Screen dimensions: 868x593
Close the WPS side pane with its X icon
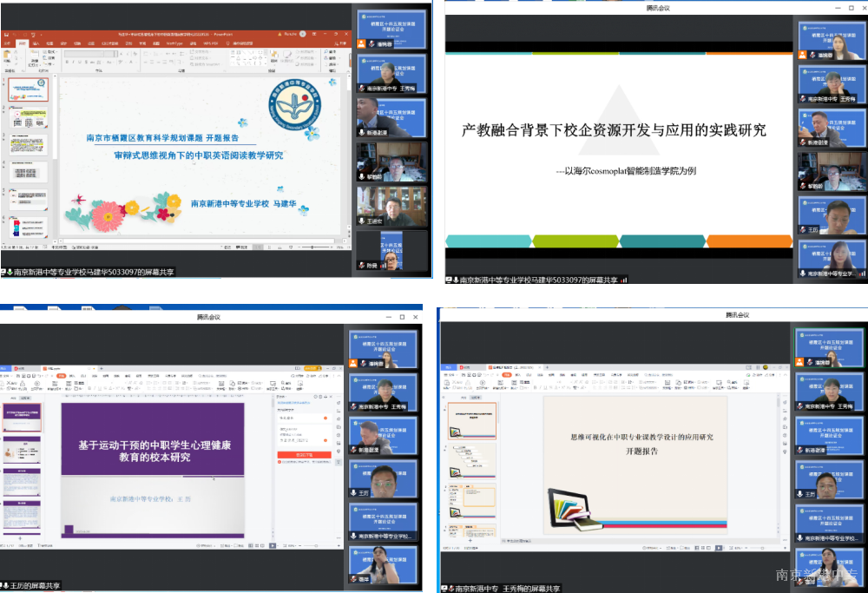coord(331,397)
